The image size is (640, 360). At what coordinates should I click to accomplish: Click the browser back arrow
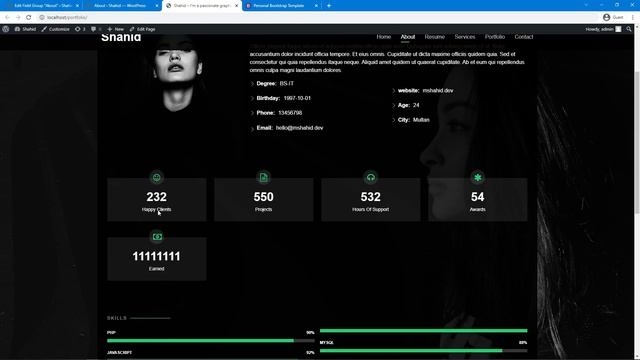[7, 17]
